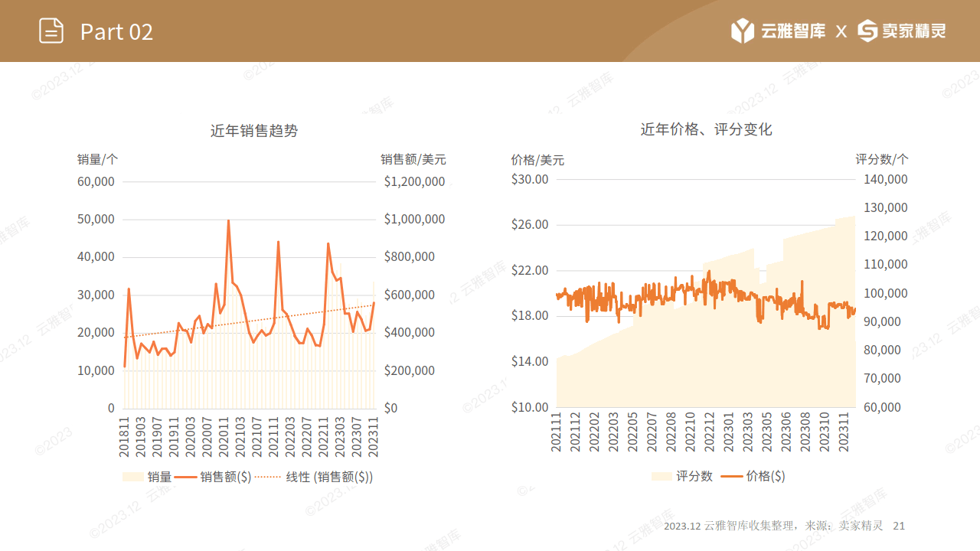980x551 pixels.
Task: Click the $14.00 price axis value
Action: (530, 361)
